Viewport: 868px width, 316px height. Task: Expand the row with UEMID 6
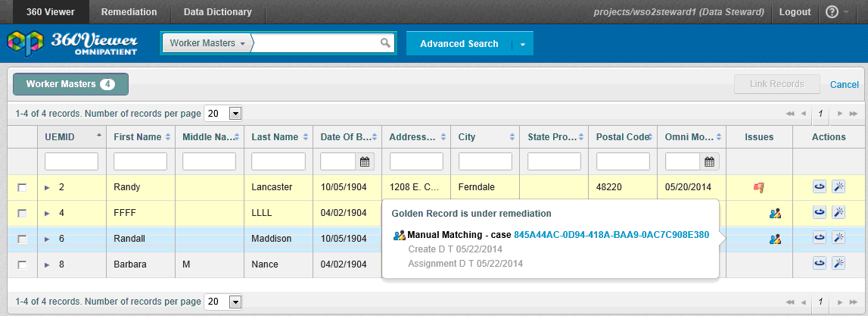47,239
